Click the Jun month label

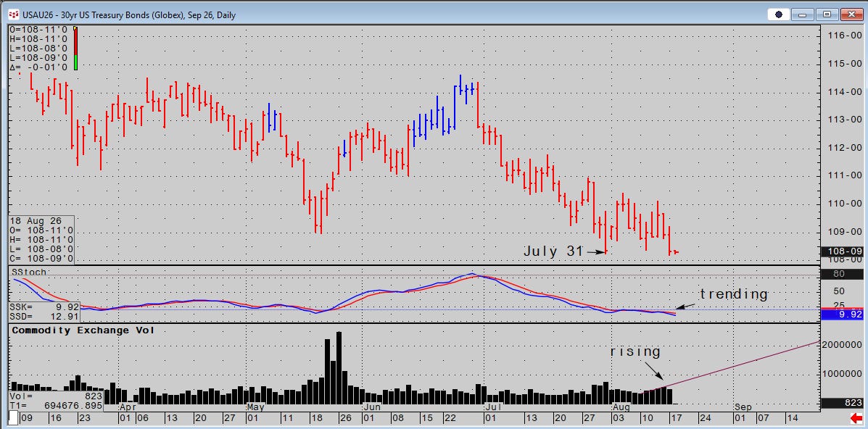point(372,407)
